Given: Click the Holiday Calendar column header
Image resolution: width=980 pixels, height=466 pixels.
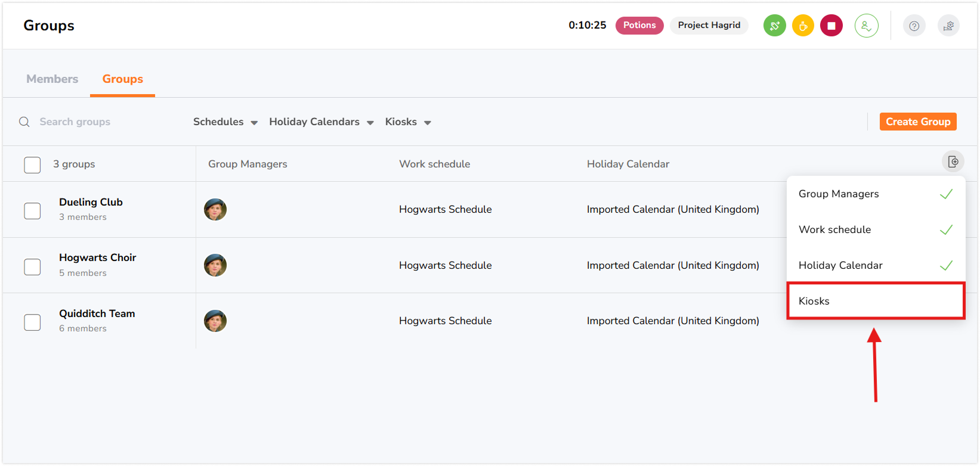Looking at the screenshot, I should click(x=627, y=164).
